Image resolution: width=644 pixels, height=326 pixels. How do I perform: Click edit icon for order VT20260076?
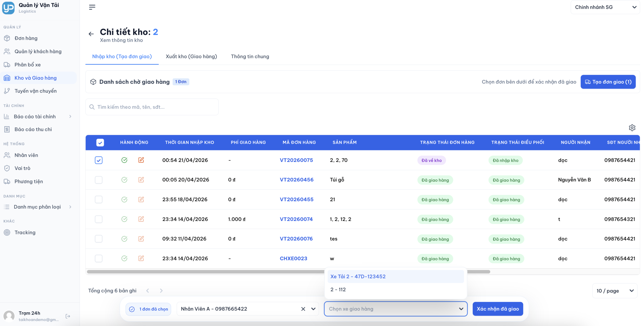click(141, 239)
